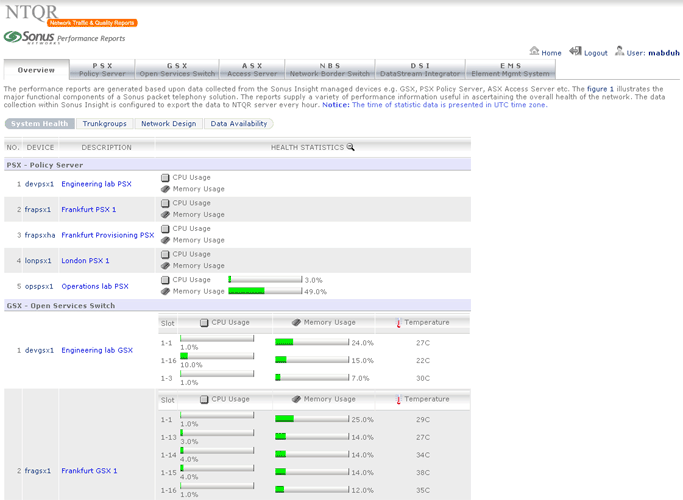Image resolution: width=683 pixels, height=500 pixels.
Task: Click the Memory Usage icon for opspsx1
Action: click(x=166, y=291)
